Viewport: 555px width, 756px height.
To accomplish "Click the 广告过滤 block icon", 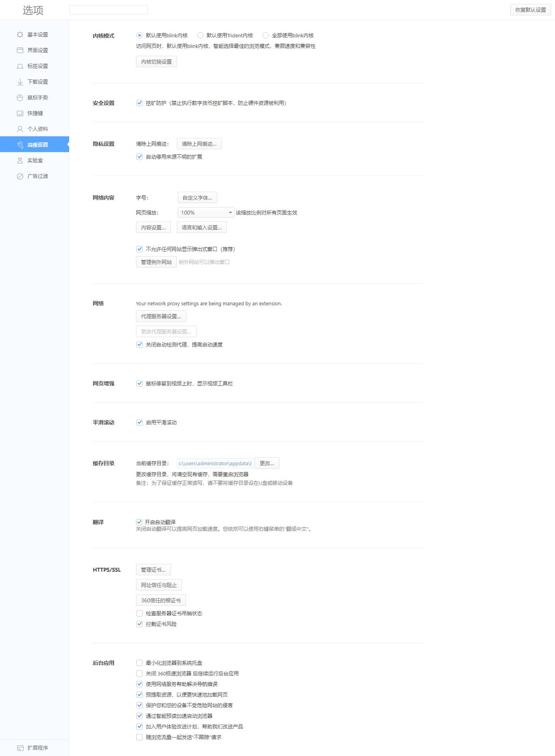I will pos(20,176).
